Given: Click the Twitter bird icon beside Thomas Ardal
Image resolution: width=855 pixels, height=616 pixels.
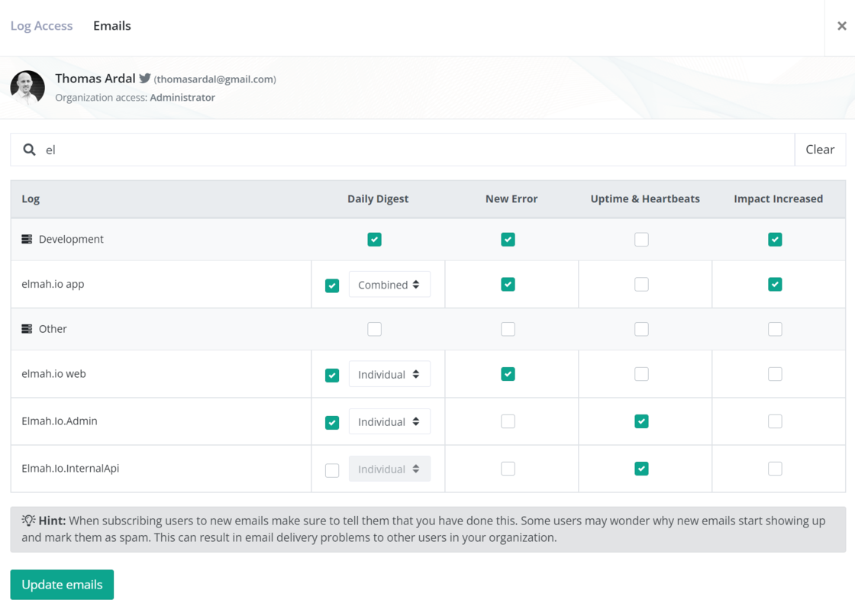Looking at the screenshot, I should [x=144, y=79].
